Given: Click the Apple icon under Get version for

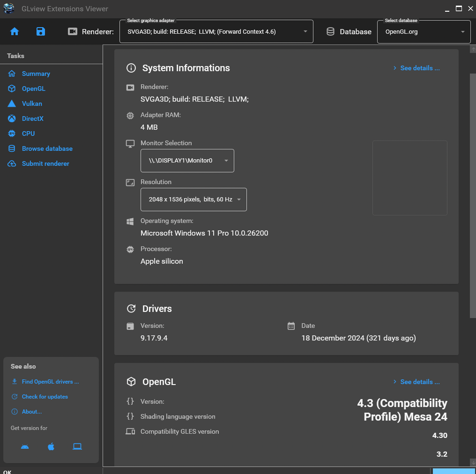Looking at the screenshot, I should tap(51, 446).
